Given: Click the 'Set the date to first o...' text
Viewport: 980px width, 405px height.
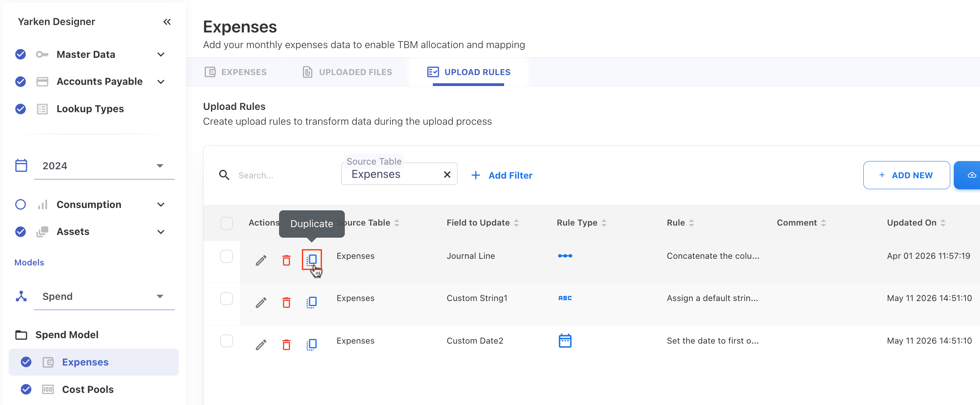Looking at the screenshot, I should 713,340.
